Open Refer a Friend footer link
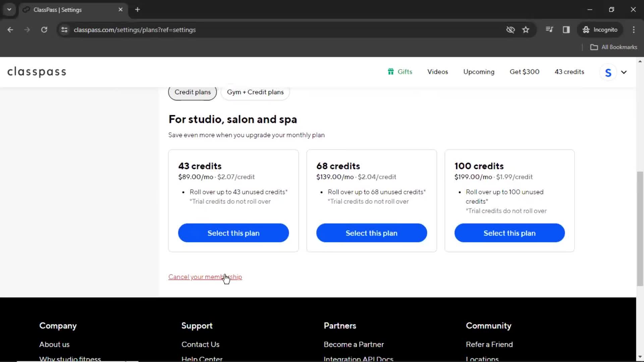The image size is (644, 362). (x=489, y=344)
